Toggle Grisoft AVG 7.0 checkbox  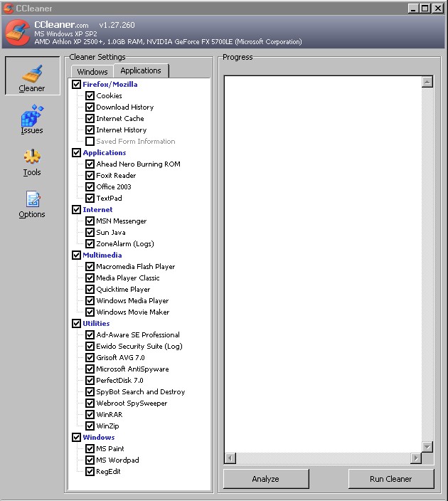coord(90,357)
